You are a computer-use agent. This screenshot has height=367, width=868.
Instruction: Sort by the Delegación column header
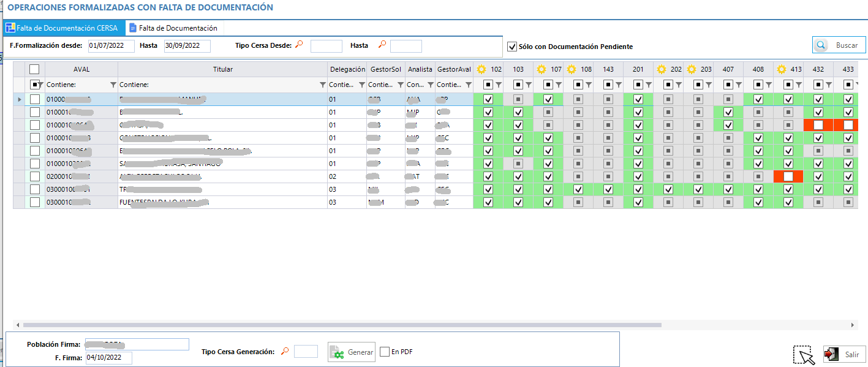(347, 69)
